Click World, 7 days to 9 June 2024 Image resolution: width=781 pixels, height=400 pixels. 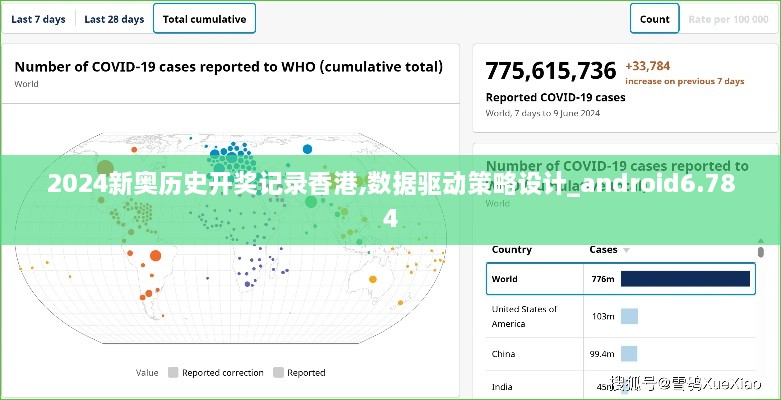pyautogui.click(x=543, y=113)
